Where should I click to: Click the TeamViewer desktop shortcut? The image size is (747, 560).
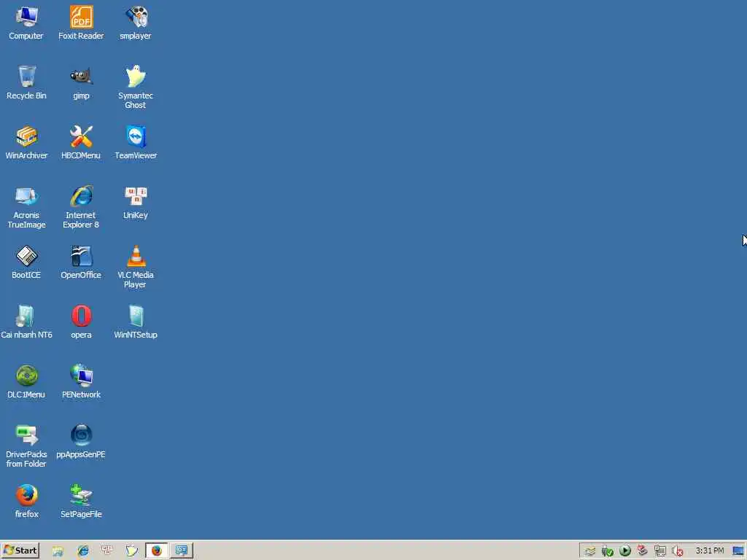coord(135,143)
